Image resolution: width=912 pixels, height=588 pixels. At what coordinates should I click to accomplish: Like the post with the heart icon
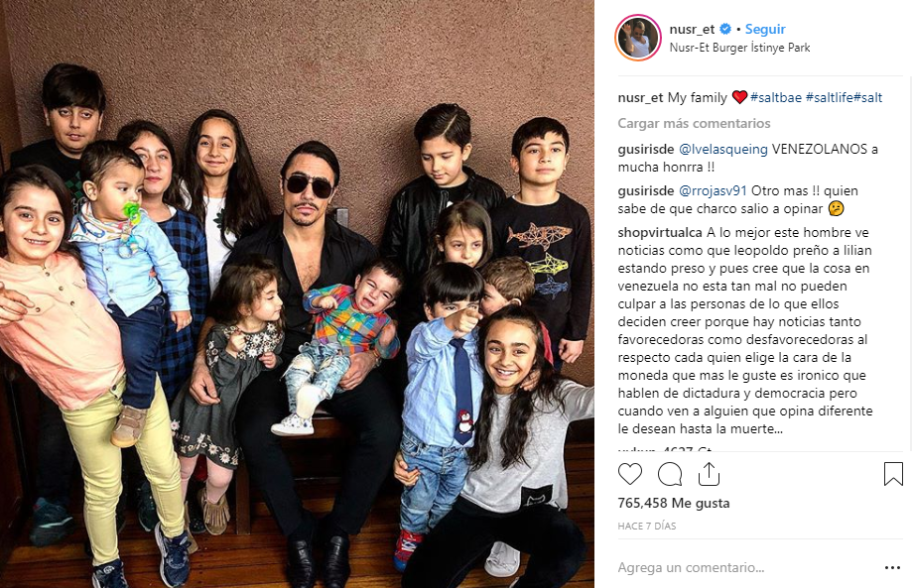point(629,474)
